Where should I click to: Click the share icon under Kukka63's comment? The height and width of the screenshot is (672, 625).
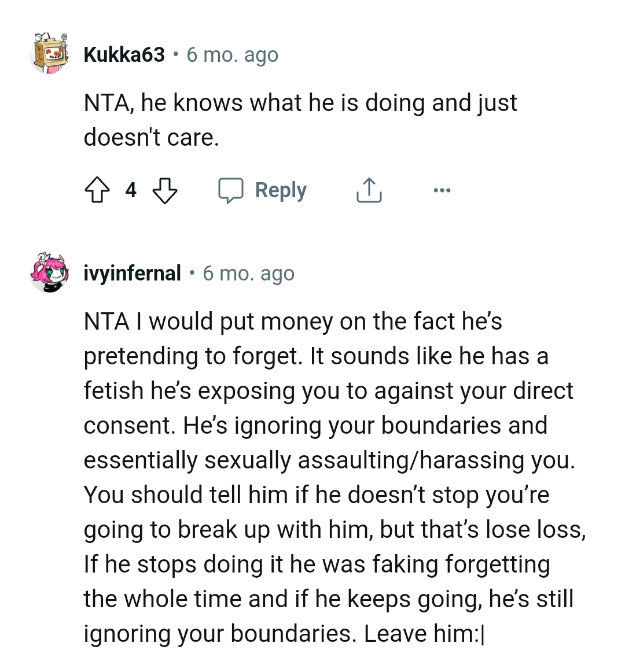[x=369, y=190]
